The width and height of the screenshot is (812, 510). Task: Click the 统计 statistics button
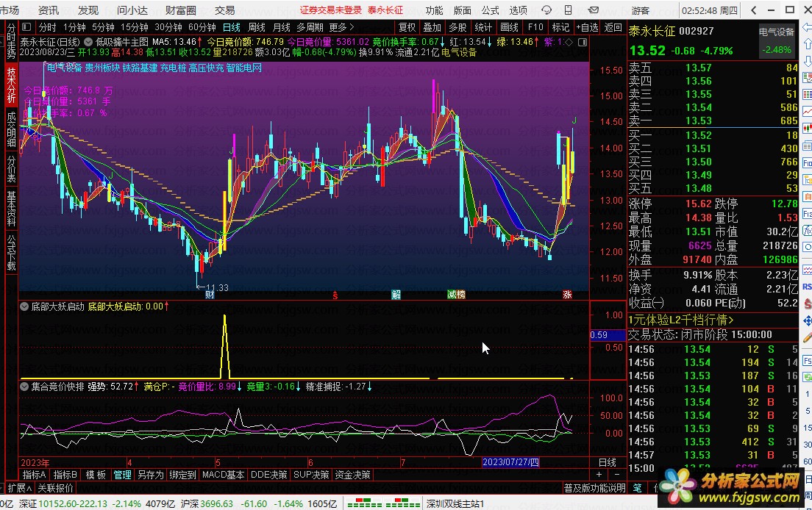pyautogui.click(x=482, y=27)
